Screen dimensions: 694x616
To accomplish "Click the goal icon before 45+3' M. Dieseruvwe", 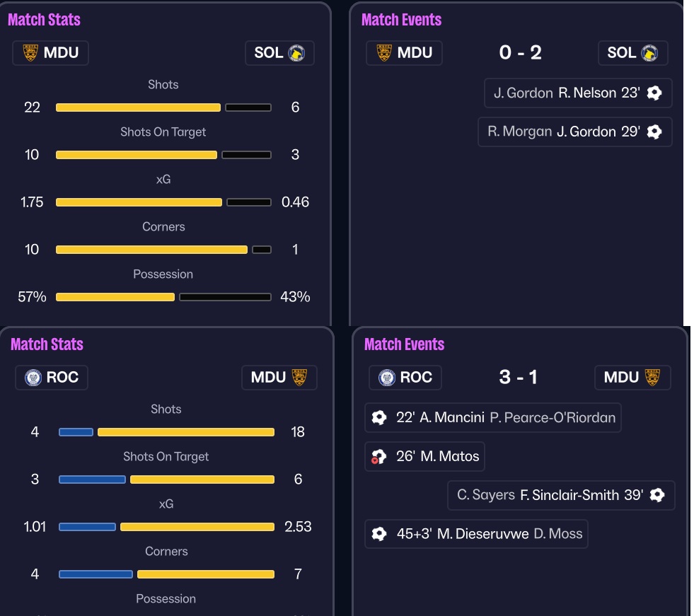I will [x=379, y=534].
